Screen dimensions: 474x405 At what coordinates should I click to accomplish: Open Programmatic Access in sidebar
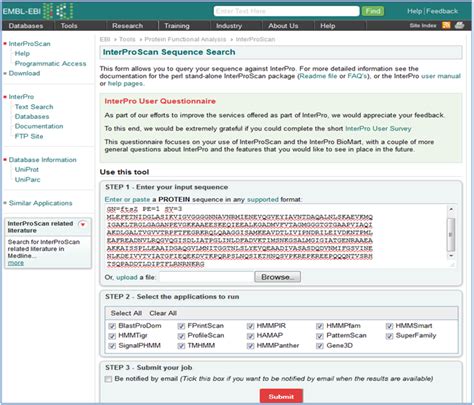coord(50,63)
